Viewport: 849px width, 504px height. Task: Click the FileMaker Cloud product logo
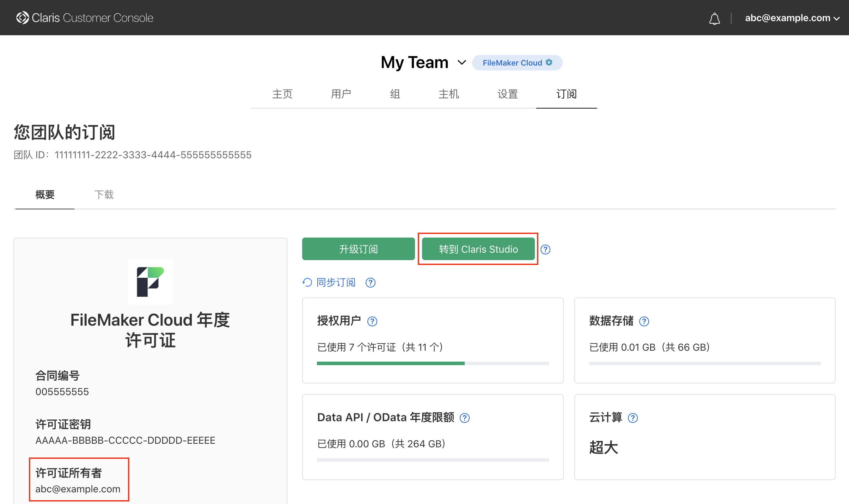point(150,282)
